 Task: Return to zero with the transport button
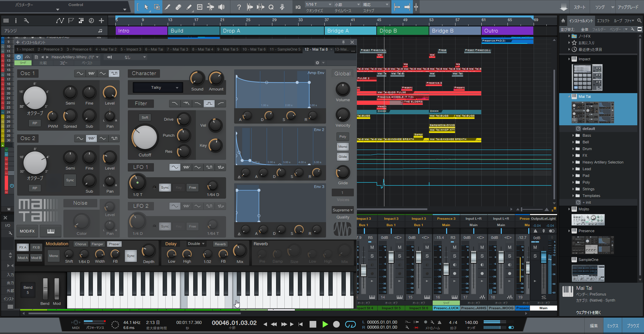click(x=301, y=324)
